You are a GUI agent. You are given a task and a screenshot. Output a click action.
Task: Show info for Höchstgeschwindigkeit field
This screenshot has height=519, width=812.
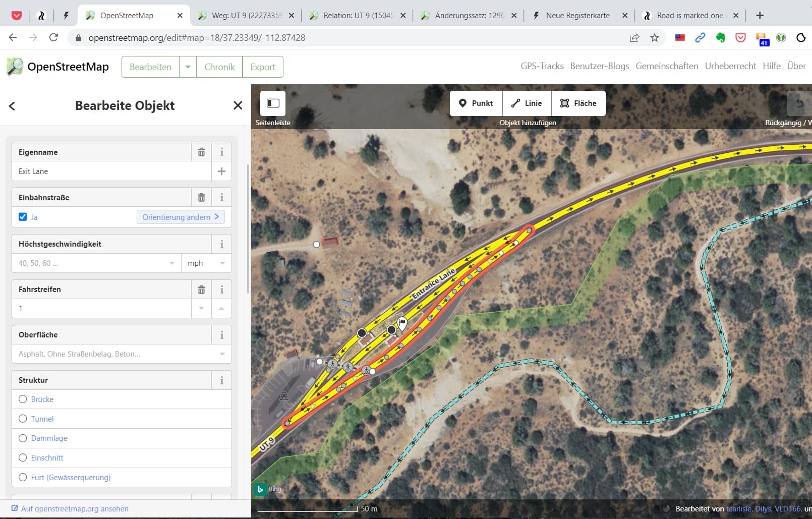[221, 244]
